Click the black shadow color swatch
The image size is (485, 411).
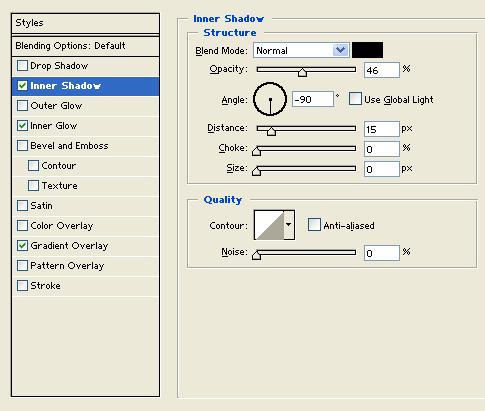[x=367, y=50]
